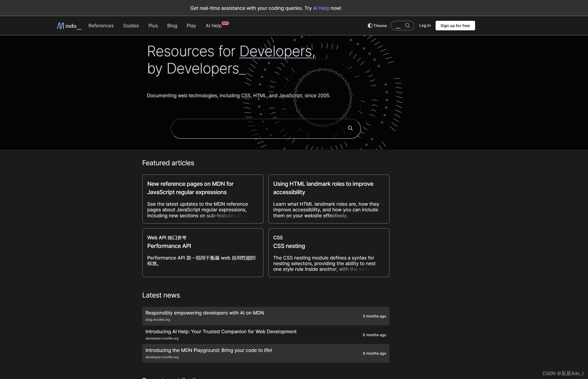Image resolution: width=588 pixels, height=379 pixels.
Task: Toggle the Theme switcher
Action: click(377, 26)
